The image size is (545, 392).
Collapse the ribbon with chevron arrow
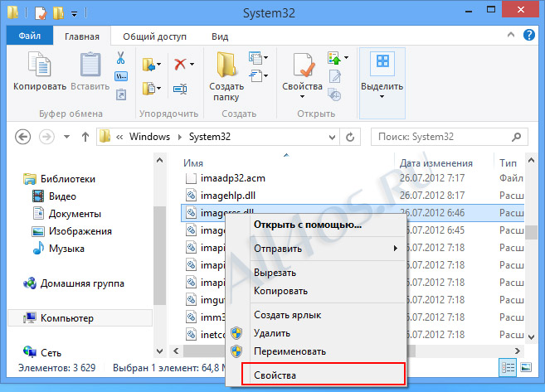511,34
